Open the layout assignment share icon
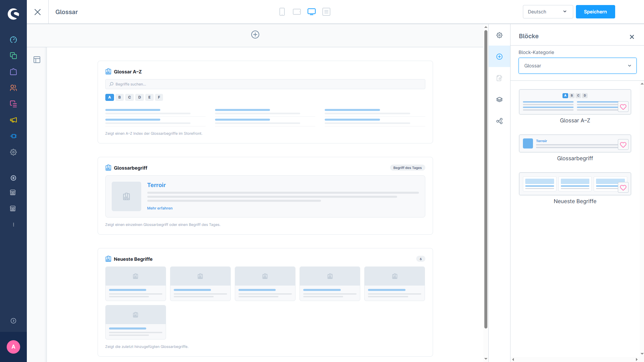The image size is (644, 362). (x=499, y=121)
